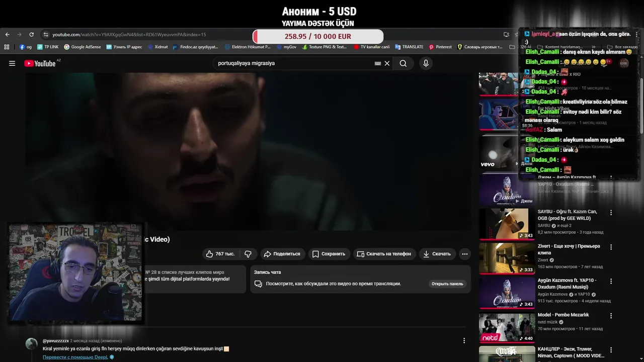Image resolution: width=644 pixels, height=362 pixels.
Task: Open the Узнать IP адрес bookmark
Action: point(124,47)
